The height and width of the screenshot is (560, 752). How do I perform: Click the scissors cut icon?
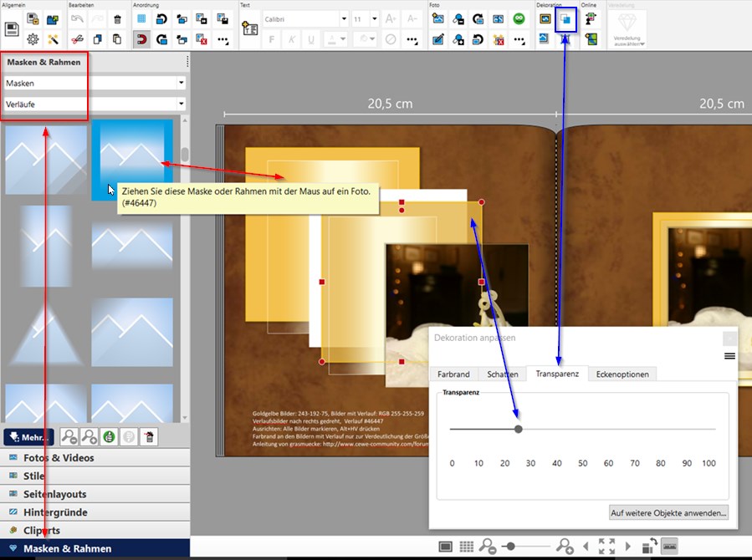pyautogui.click(x=77, y=38)
